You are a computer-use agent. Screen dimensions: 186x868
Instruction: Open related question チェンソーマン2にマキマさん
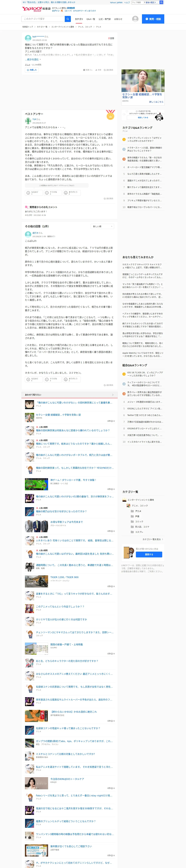click(75, 632)
